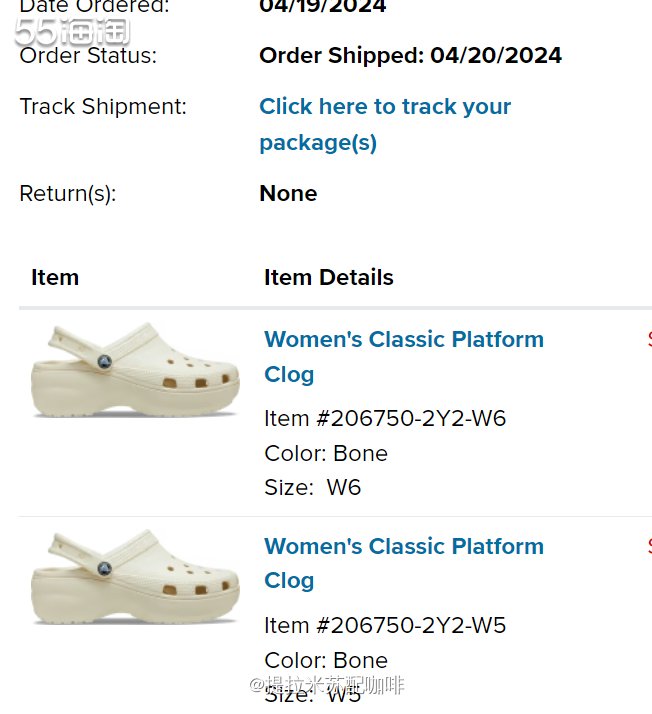
Task: Click the None value beside Return(s)
Action: click(x=288, y=193)
